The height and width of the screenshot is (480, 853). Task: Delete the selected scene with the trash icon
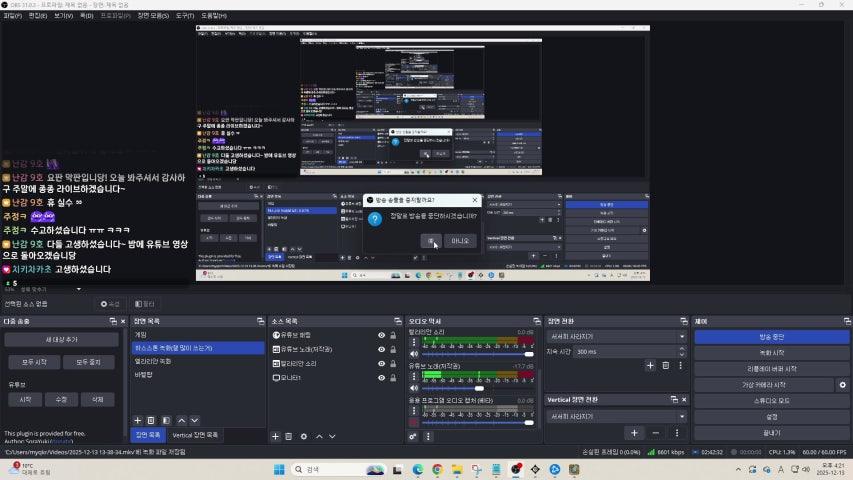point(152,420)
